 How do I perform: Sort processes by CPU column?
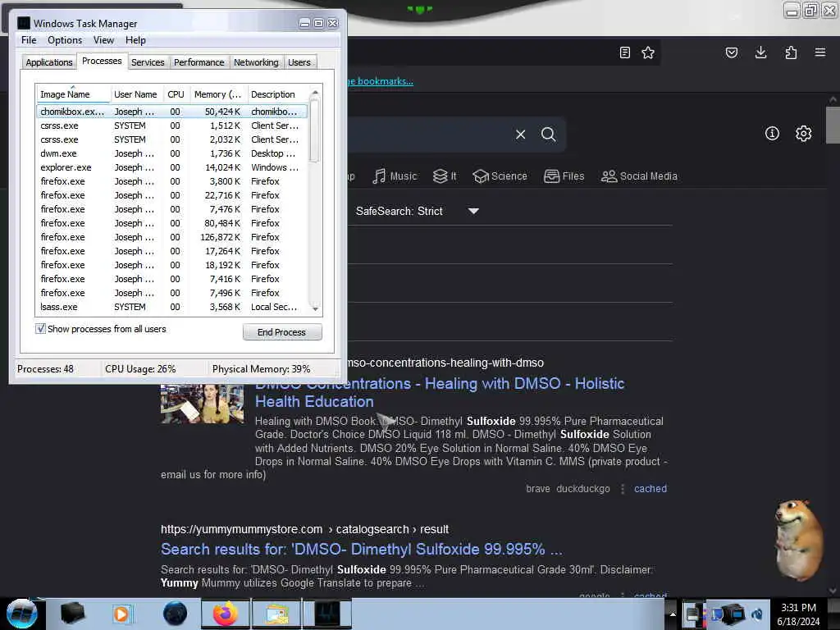click(176, 94)
